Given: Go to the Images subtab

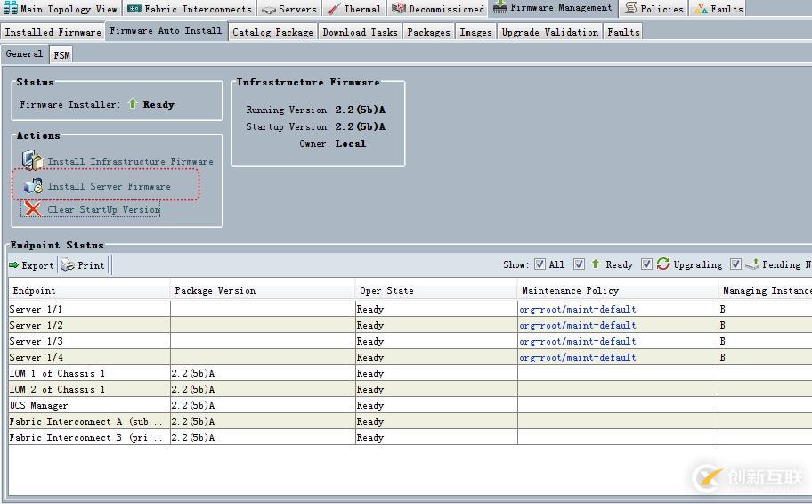Looking at the screenshot, I should click(x=475, y=32).
